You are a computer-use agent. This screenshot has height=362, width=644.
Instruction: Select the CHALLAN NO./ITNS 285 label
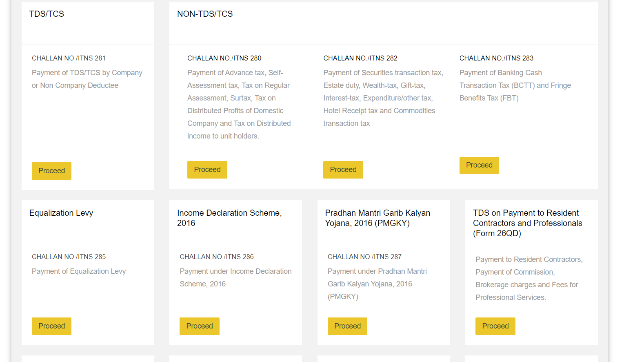[x=69, y=257]
